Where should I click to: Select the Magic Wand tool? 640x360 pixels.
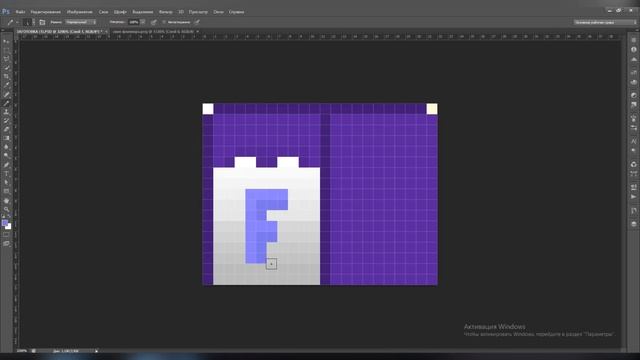coord(6,68)
